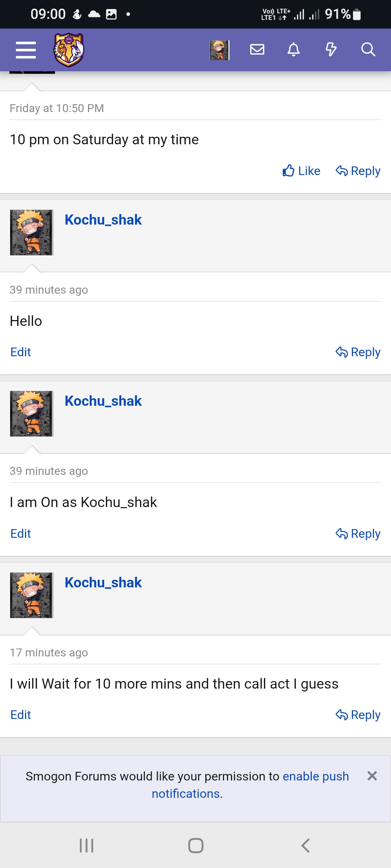Tap Kochu_shak avatar on 17-minutes-ago post
The height and width of the screenshot is (868, 391).
click(x=31, y=595)
